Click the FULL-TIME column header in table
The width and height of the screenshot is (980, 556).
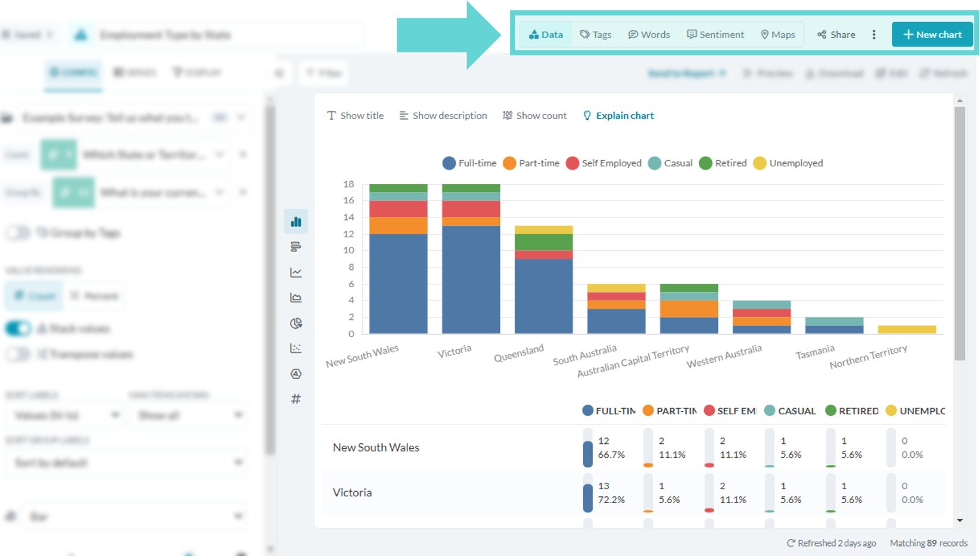[x=609, y=411]
